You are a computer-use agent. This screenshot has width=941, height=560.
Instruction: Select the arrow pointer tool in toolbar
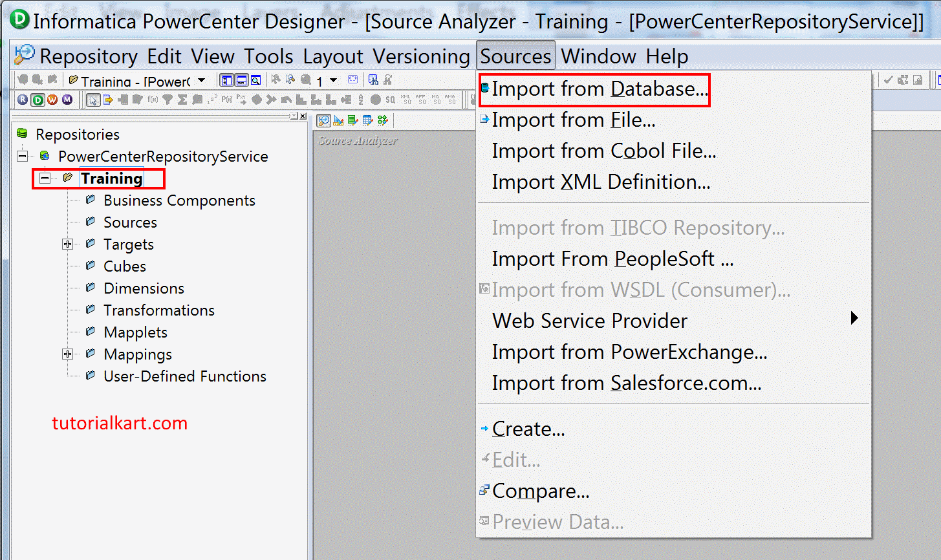click(93, 100)
